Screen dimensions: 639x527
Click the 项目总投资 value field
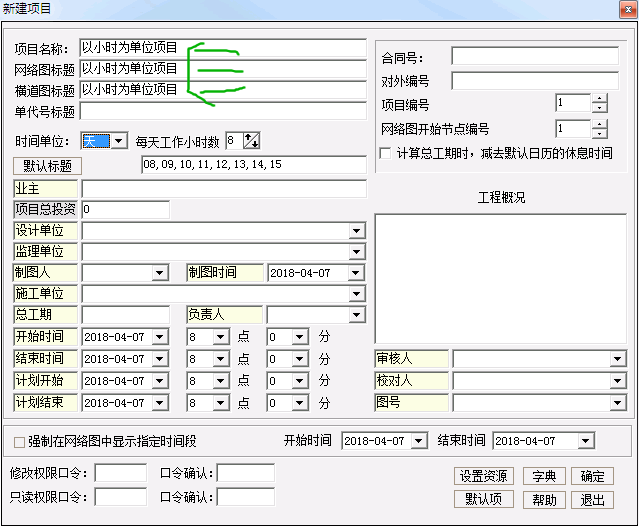[126, 209]
